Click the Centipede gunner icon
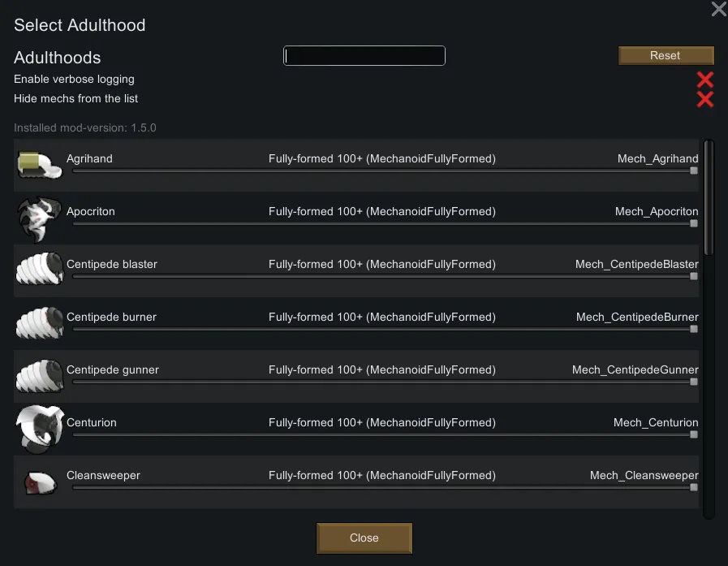Viewport: 728px width, 566px height. tap(40, 376)
